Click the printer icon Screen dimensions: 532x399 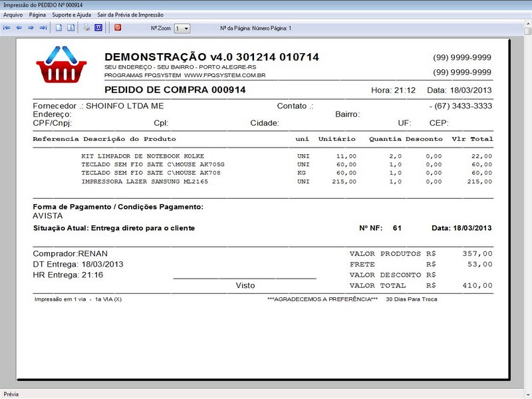point(86,27)
